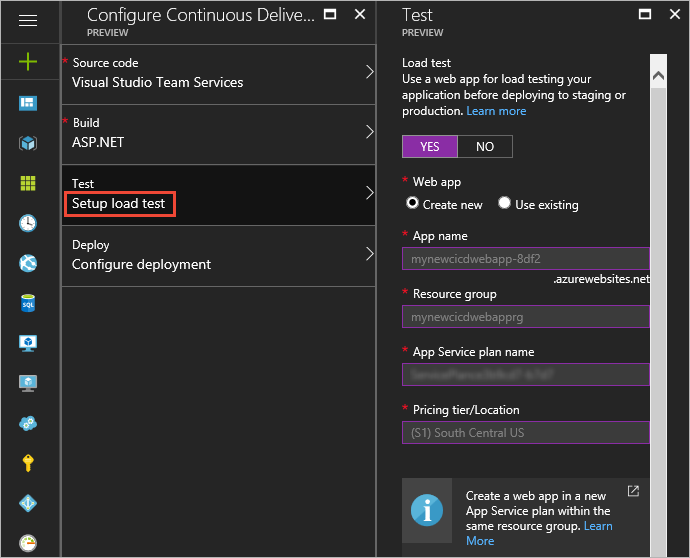
Task: Open the Dashboard icon in the sidebar
Action: tap(28, 103)
